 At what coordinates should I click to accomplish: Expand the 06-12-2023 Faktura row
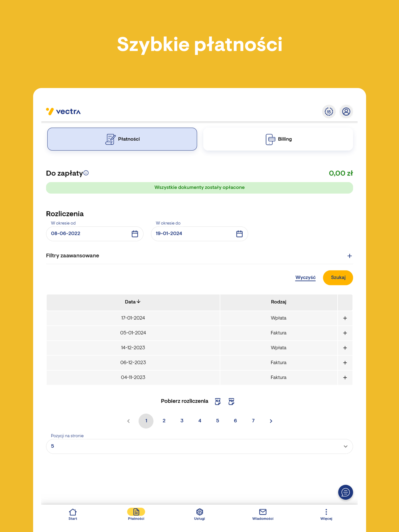[x=345, y=363]
